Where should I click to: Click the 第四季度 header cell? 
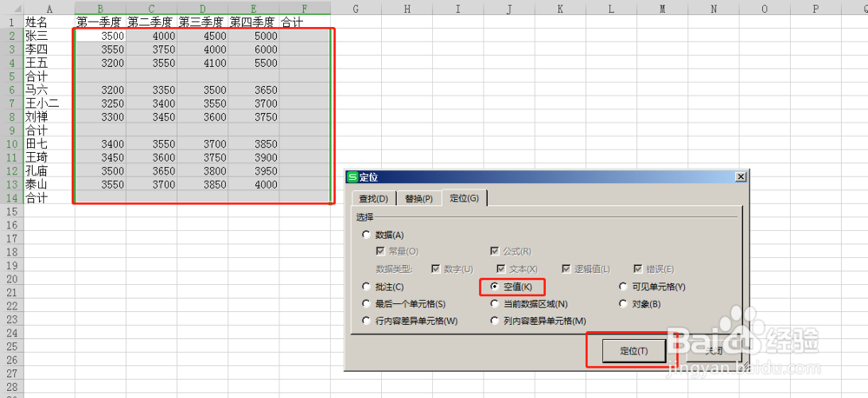[x=253, y=23]
